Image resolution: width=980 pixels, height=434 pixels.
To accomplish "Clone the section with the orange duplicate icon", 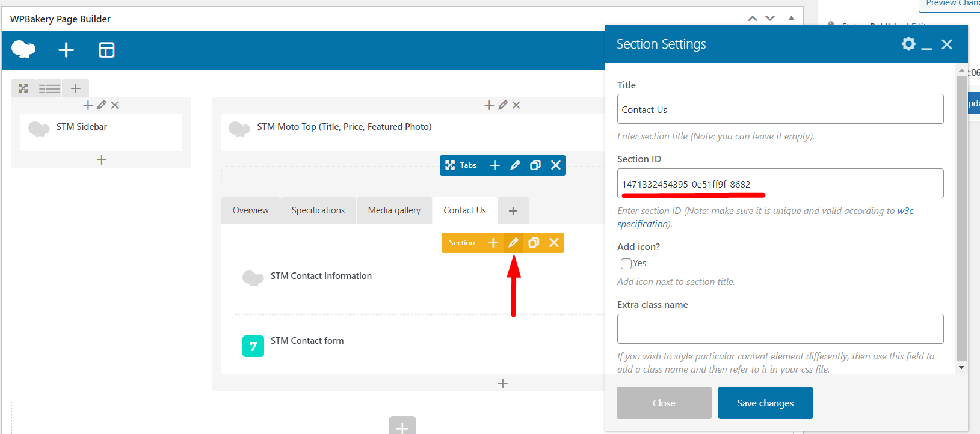I will 534,243.
